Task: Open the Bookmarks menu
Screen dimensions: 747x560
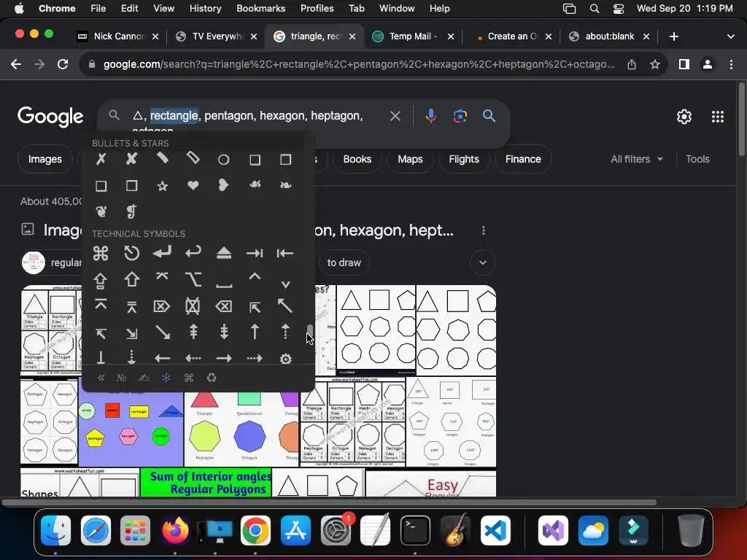Action: point(260,9)
